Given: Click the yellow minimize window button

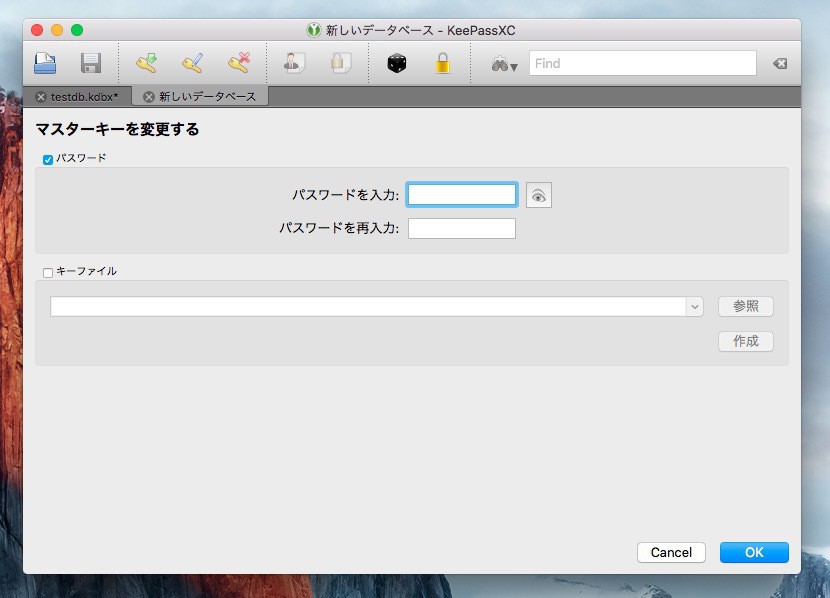Looking at the screenshot, I should click(x=57, y=30).
